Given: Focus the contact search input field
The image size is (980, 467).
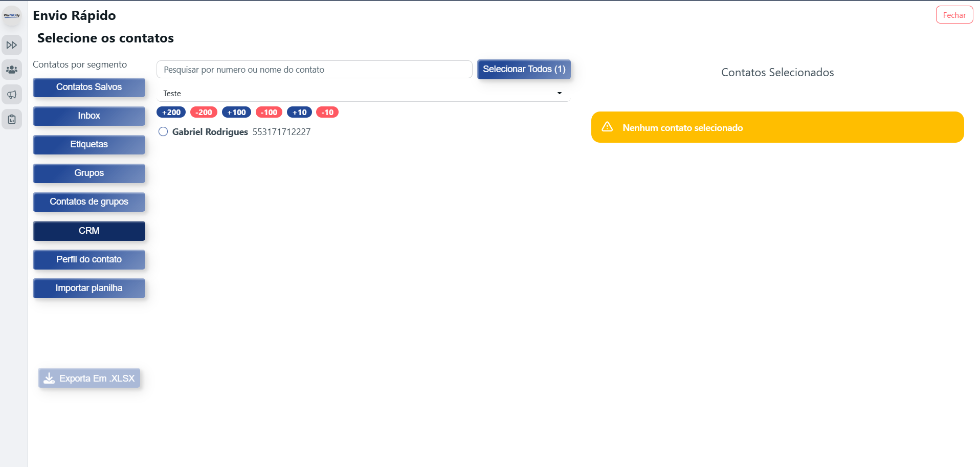Looking at the screenshot, I should coord(314,70).
